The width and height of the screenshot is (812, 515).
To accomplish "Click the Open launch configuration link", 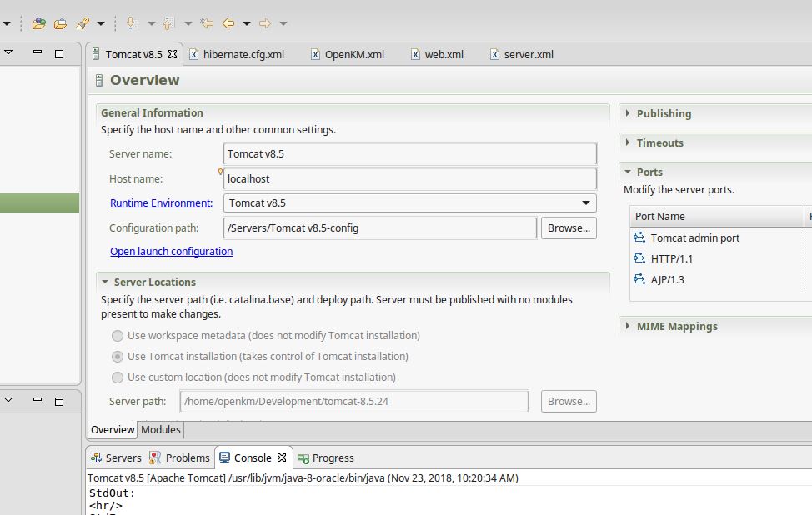I will coord(171,252).
